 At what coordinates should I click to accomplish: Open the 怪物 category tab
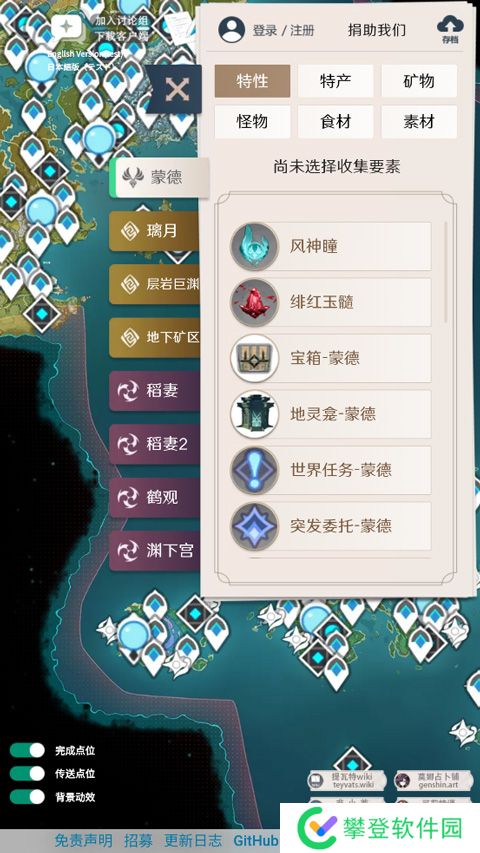[252, 122]
